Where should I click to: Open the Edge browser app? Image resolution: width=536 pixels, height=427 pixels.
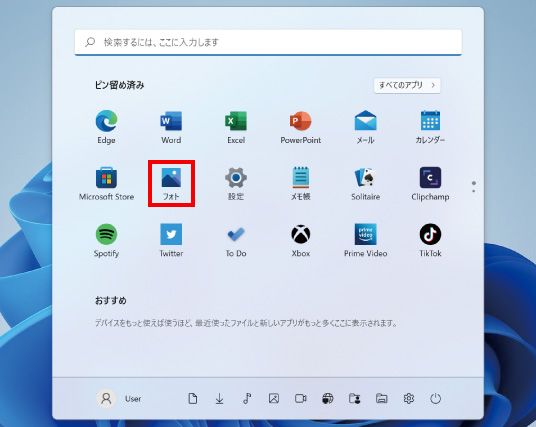click(x=106, y=127)
